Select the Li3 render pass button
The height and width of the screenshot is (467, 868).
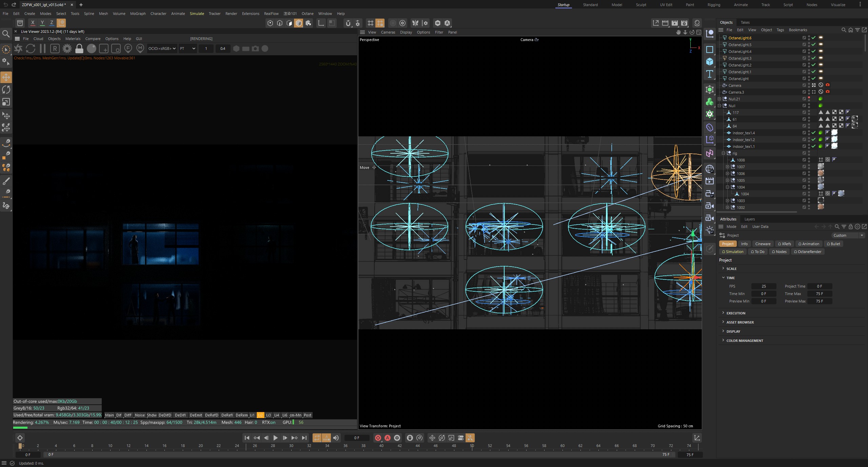tap(268, 415)
